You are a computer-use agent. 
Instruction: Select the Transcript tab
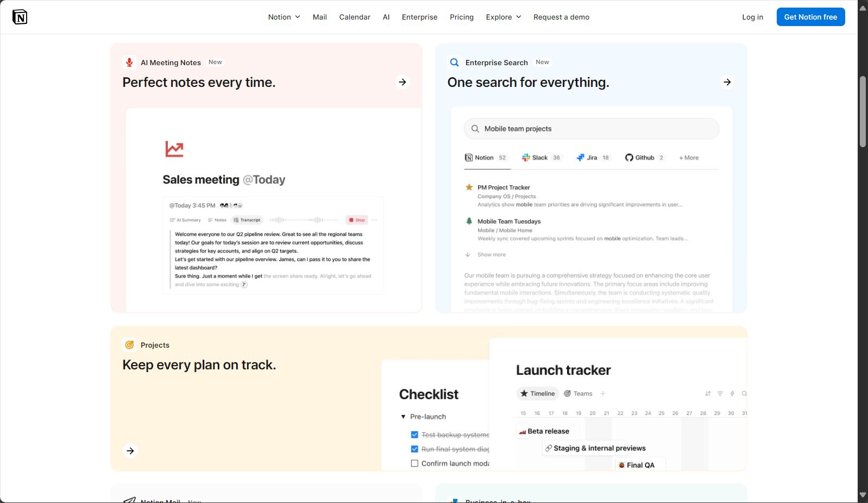point(247,220)
